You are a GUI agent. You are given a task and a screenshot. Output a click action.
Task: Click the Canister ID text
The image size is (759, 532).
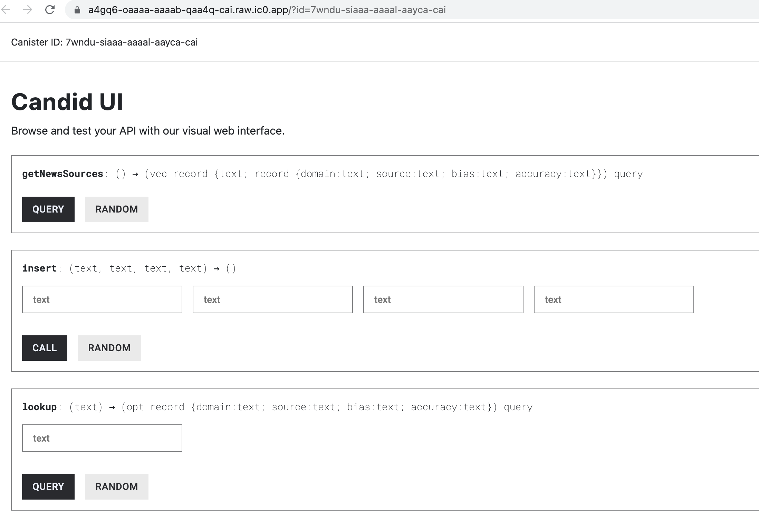coord(104,42)
